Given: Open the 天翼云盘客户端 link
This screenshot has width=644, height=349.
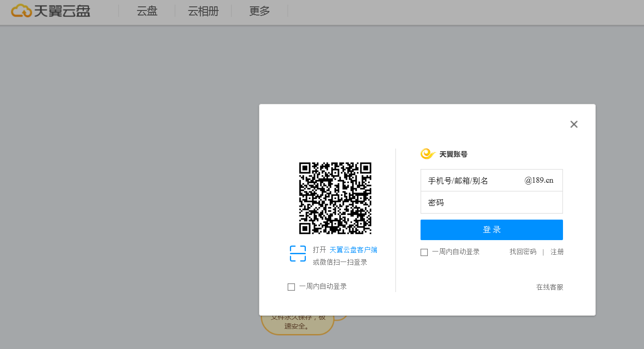Looking at the screenshot, I should 353,250.
